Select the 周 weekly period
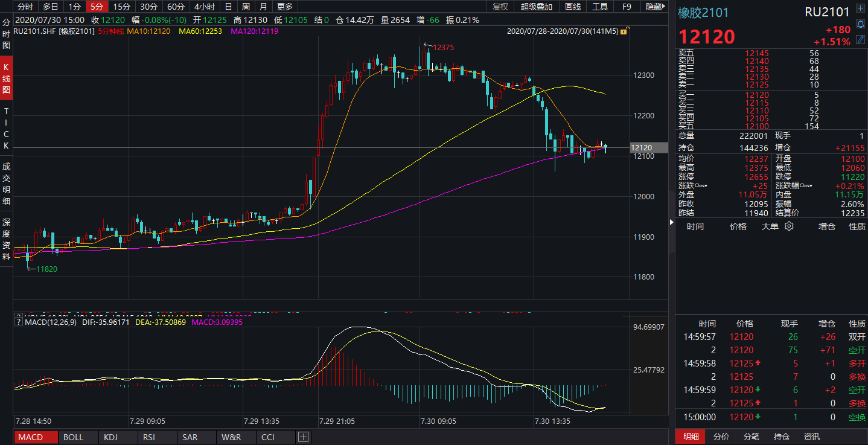Screen dimensions: 868x445 tap(246, 7)
